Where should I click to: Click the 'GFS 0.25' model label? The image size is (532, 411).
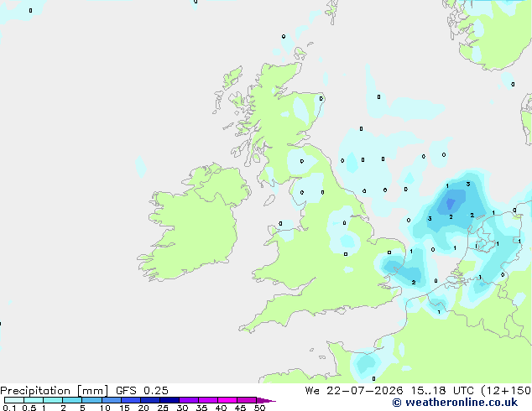tap(142, 391)
